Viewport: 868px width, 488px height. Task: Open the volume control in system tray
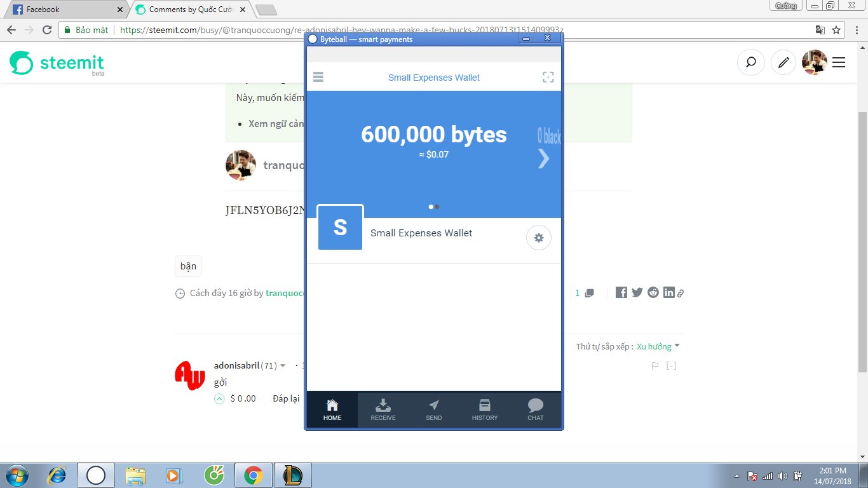[782, 476]
